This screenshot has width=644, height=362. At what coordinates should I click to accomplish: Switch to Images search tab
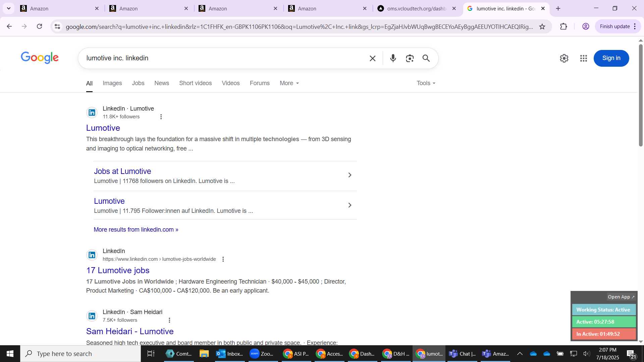coord(112,83)
